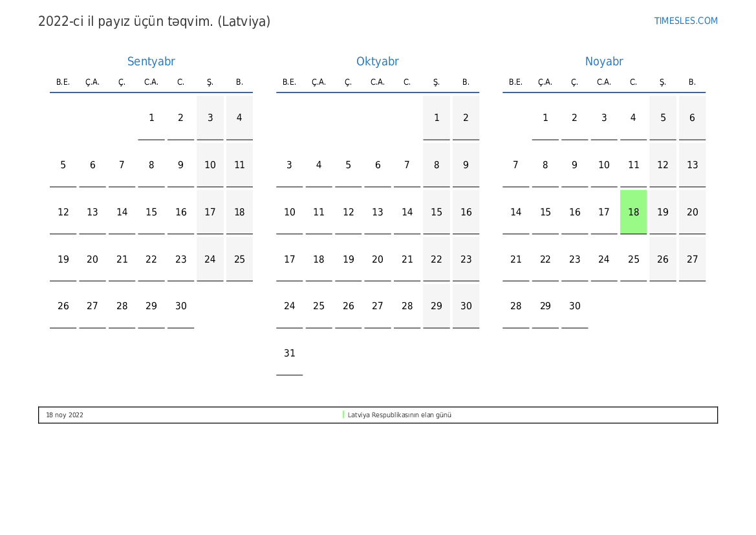This screenshot has width=756, height=535.
Task: Select 31 October in the calendar
Action: tap(289, 353)
